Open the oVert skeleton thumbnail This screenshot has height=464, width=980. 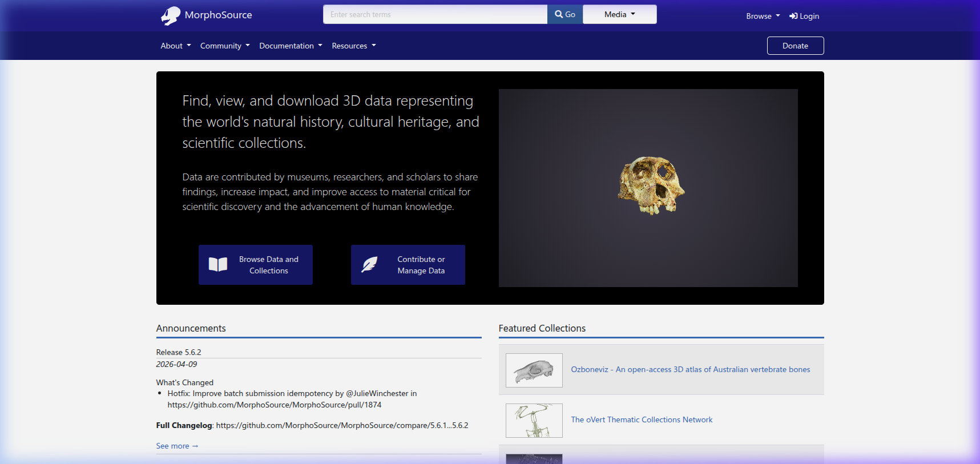(534, 421)
